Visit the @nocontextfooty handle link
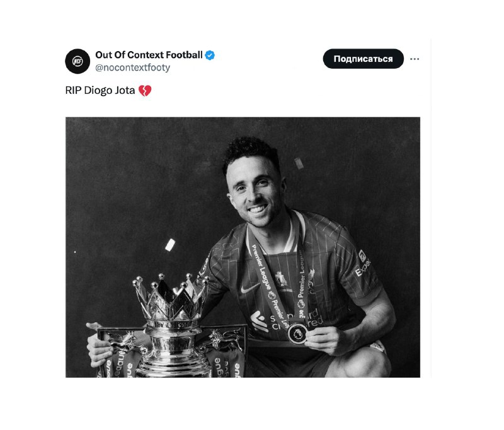The image size is (504, 430). [133, 67]
